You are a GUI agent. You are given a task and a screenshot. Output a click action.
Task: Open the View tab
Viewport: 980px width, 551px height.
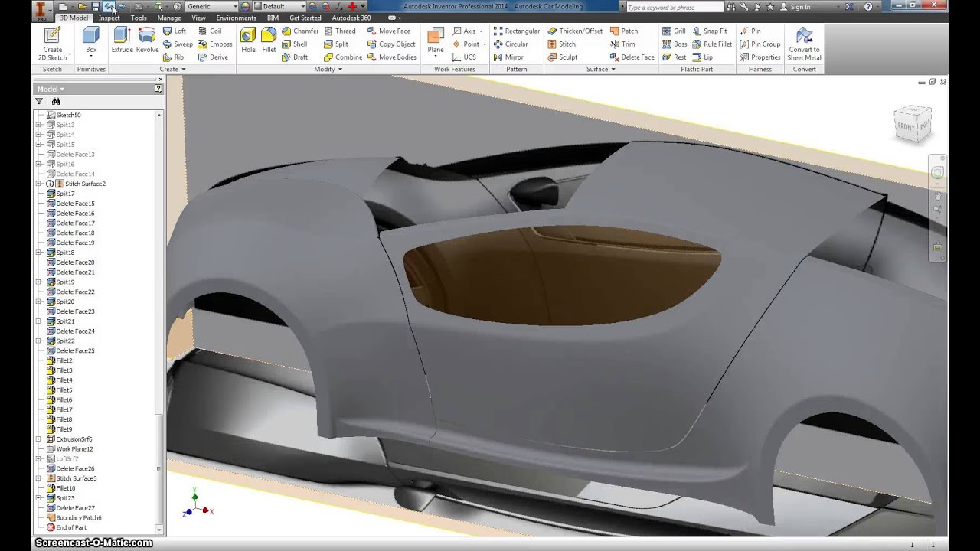click(x=198, y=18)
